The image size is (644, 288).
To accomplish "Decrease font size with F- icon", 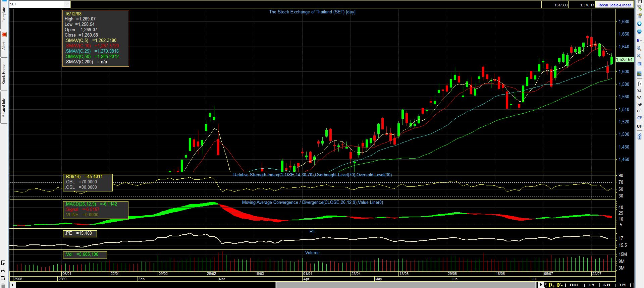I will pyautogui.click(x=559, y=285).
